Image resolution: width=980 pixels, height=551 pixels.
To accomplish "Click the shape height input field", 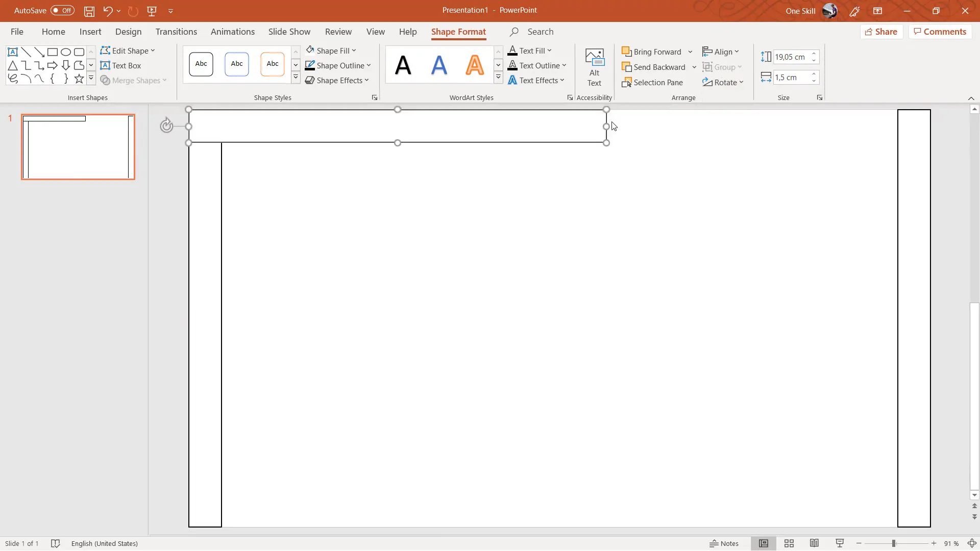I will click(791, 57).
